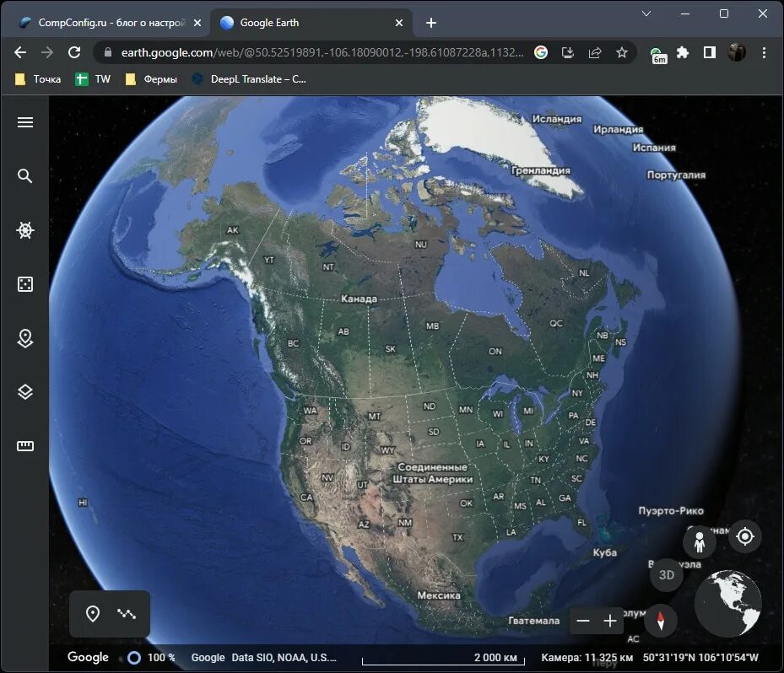Click the Пуэрто-Рико map label
This screenshot has width=784, height=673.
pos(671,510)
